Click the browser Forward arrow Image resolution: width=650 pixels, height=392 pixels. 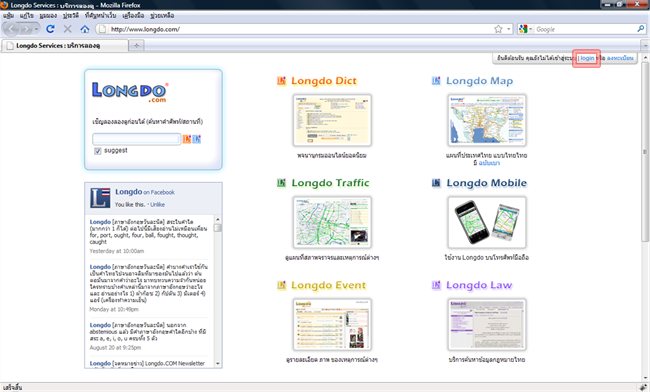(x=26, y=29)
